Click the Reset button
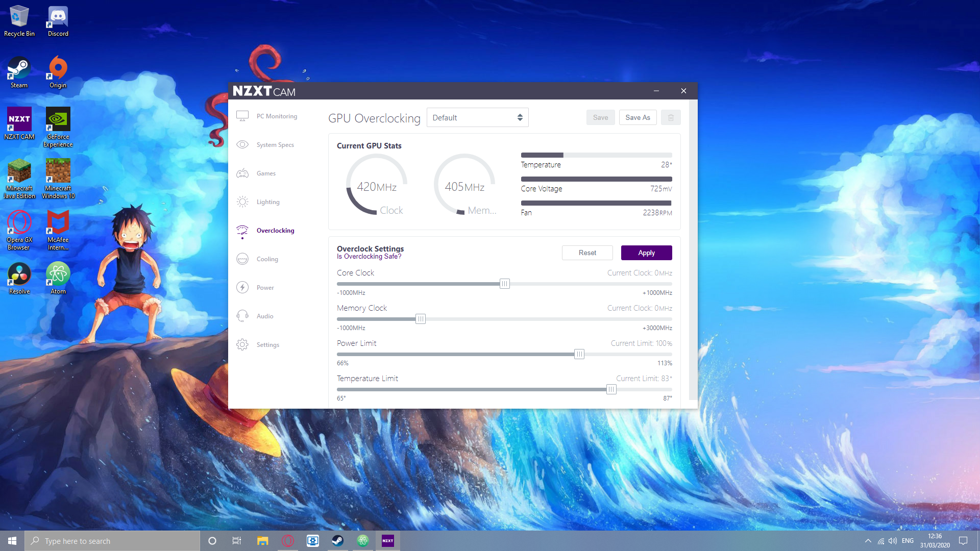This screenshot has height=551, width=980. (587, 253)
